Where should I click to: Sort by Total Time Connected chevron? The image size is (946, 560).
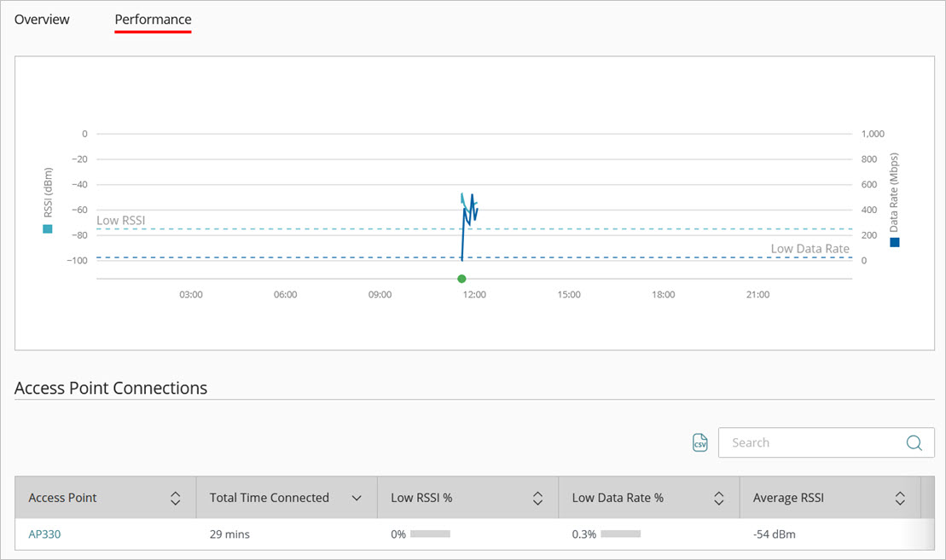pos(357,498)
